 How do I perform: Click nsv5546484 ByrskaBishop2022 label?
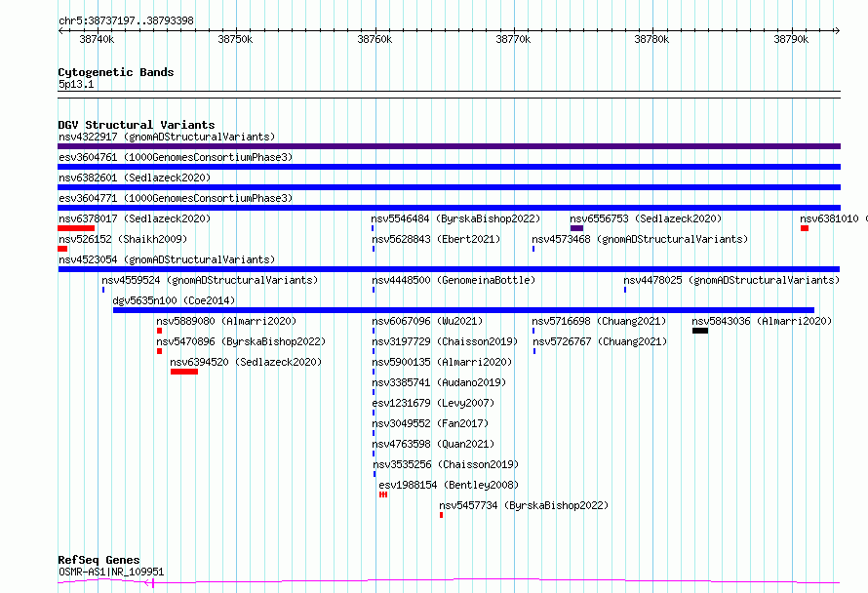(455, 218)
